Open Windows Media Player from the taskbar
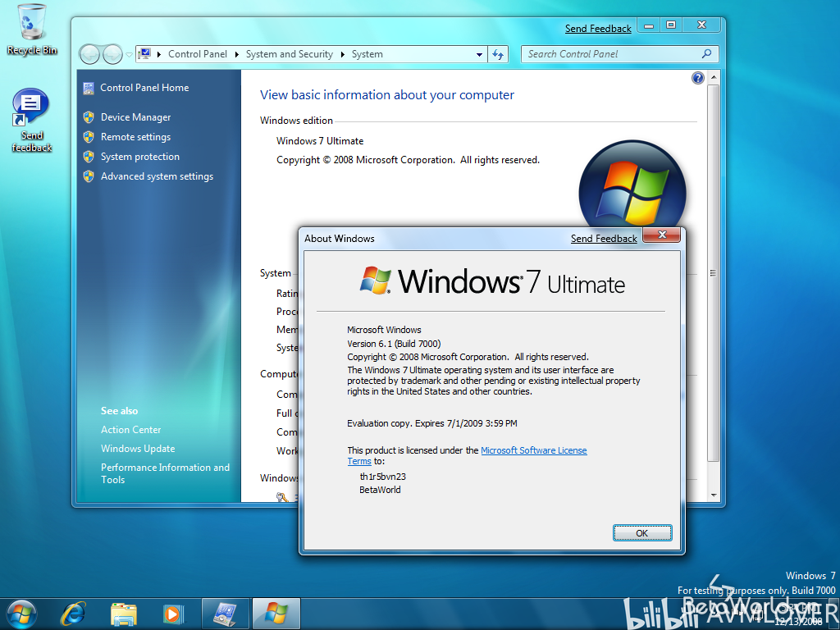 173,614
